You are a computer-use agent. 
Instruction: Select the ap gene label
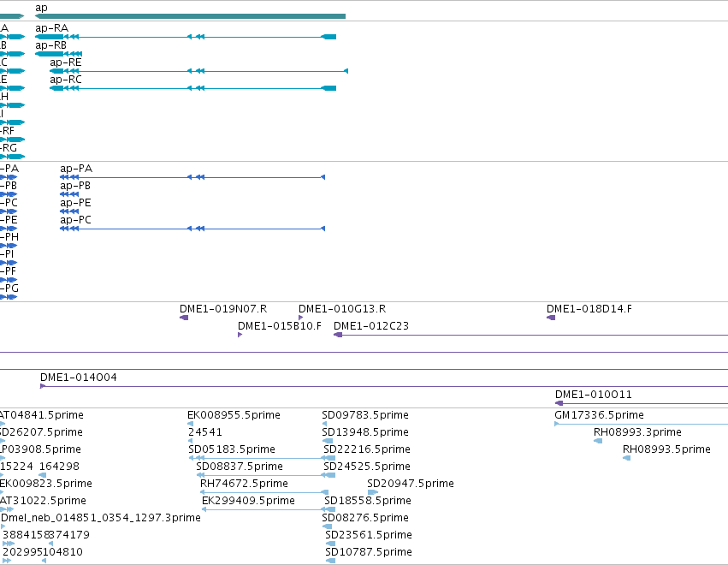click(x=41, y=8)
